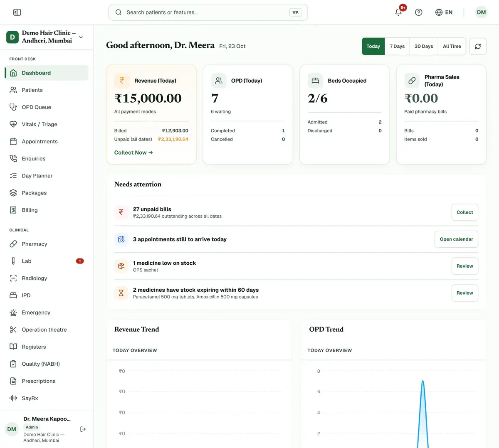The width and height of the screenshot is (499, 448).
Task: Click the Admin role badge
Action: point(32,427)
